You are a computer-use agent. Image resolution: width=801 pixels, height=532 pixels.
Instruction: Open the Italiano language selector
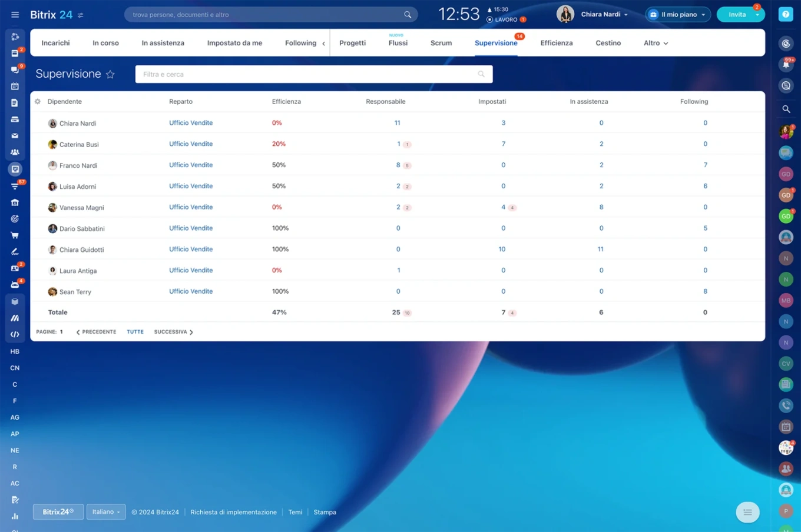[x=105, y=511]
